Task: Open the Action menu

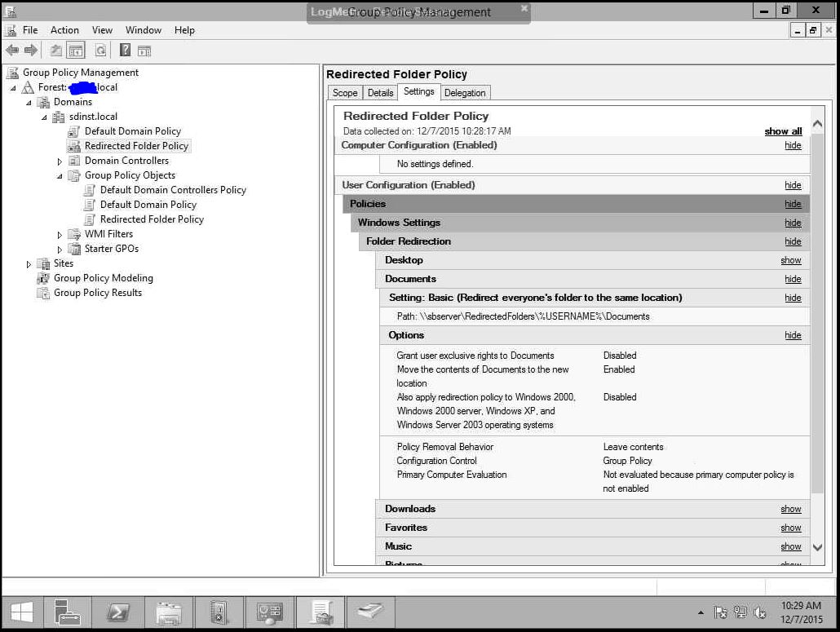Action: pos(64,29)
